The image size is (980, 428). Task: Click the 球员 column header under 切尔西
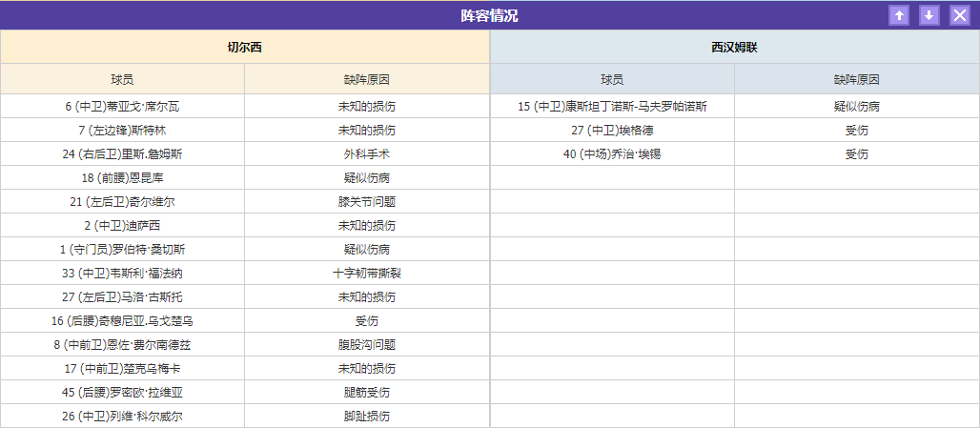pos(122,79)
